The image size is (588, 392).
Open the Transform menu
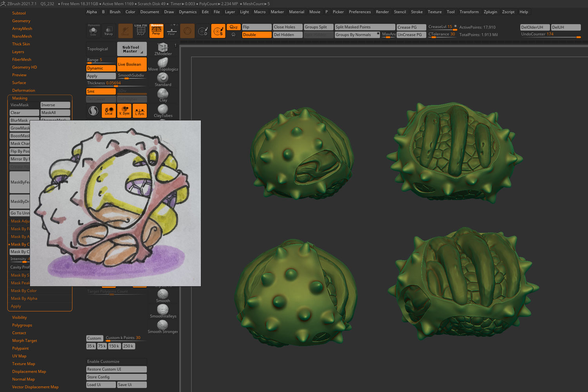pos(469,12)
